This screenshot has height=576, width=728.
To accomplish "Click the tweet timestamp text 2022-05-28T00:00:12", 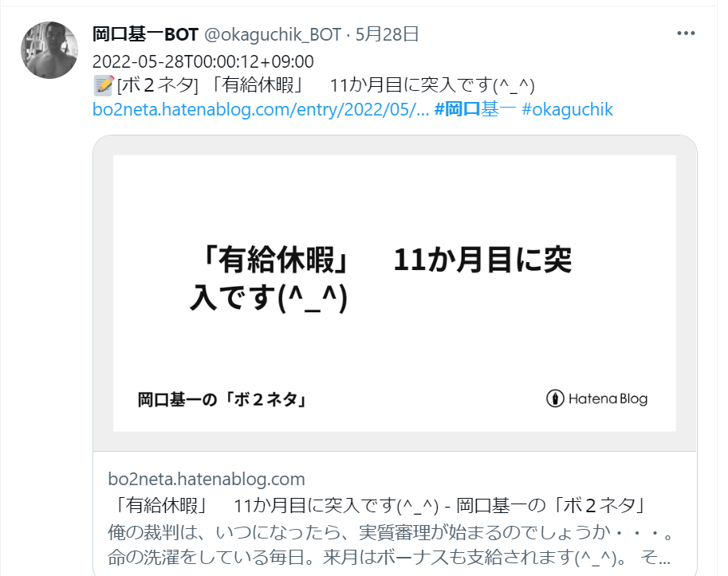I will 203,61.
